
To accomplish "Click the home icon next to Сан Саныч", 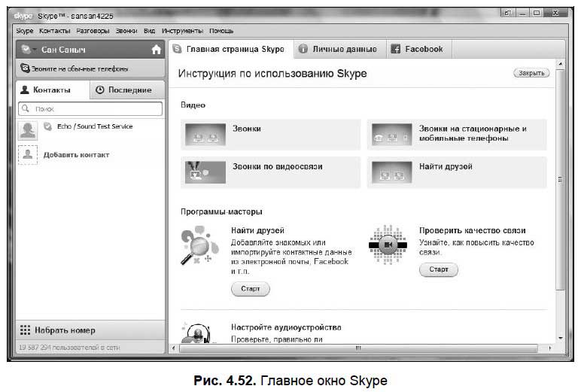I will point(156,49).
